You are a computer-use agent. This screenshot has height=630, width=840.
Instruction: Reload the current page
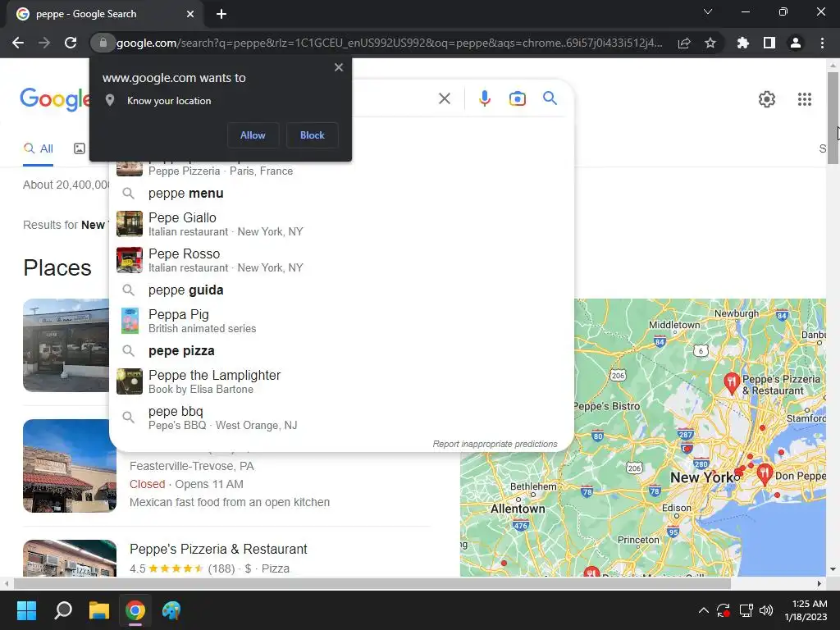click(x=71, y=43)
